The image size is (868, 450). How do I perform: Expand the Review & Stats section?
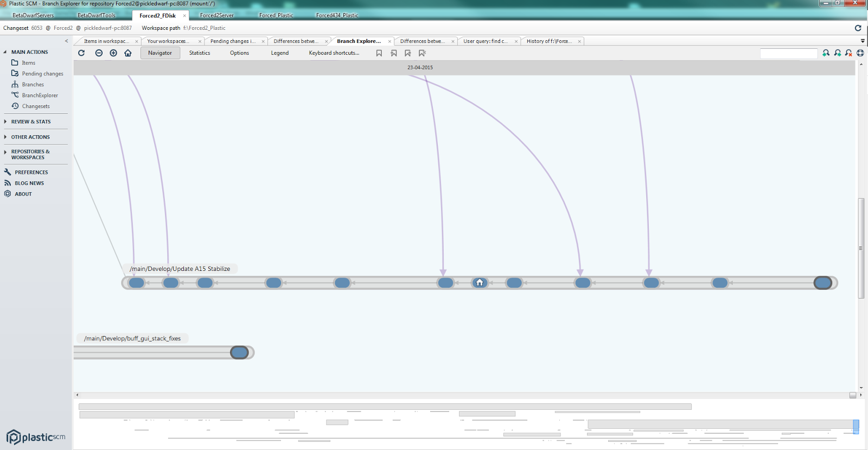(x=5, y=122)
